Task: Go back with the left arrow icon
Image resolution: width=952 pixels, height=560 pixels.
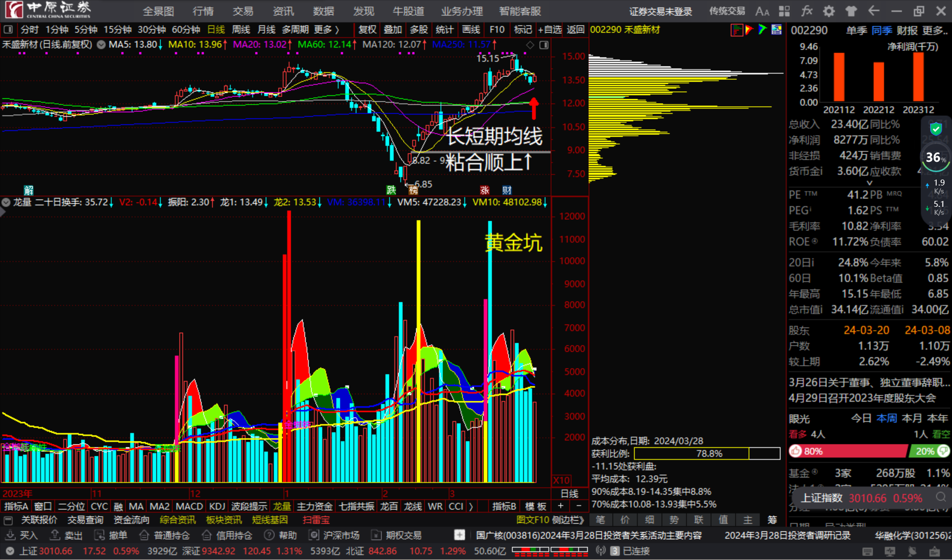Action: 874,11
